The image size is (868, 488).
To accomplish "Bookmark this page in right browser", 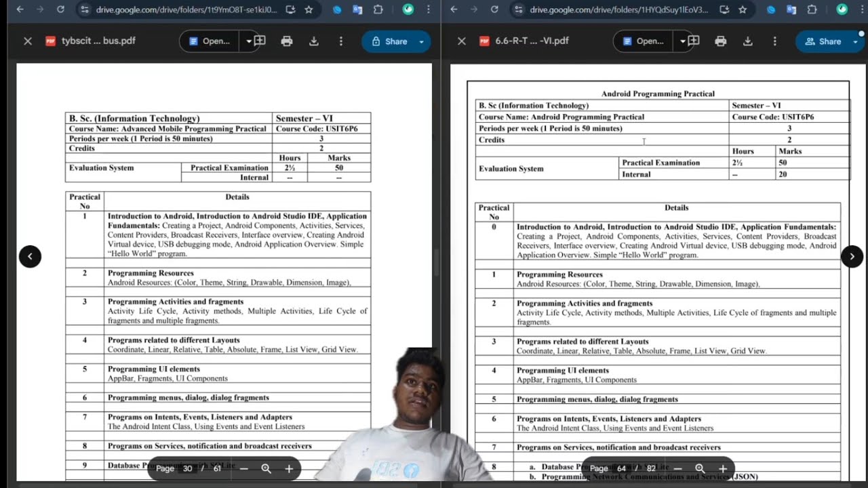I will coord(743,9).
